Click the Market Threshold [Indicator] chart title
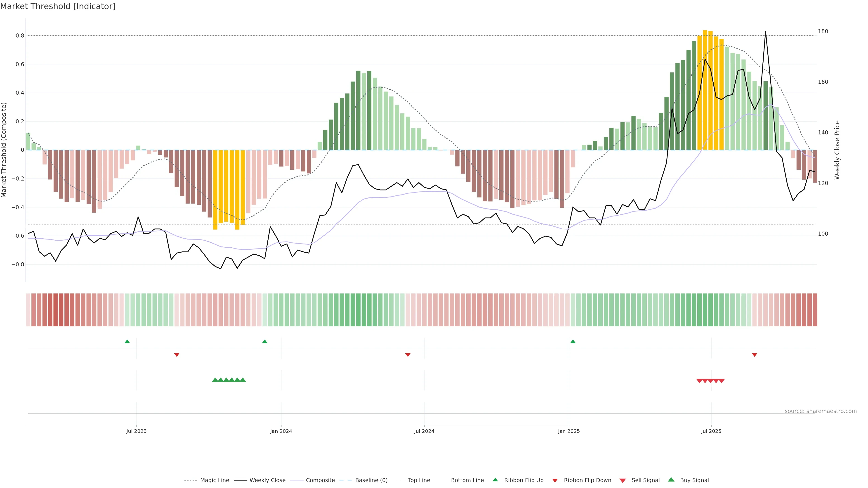 58,6
